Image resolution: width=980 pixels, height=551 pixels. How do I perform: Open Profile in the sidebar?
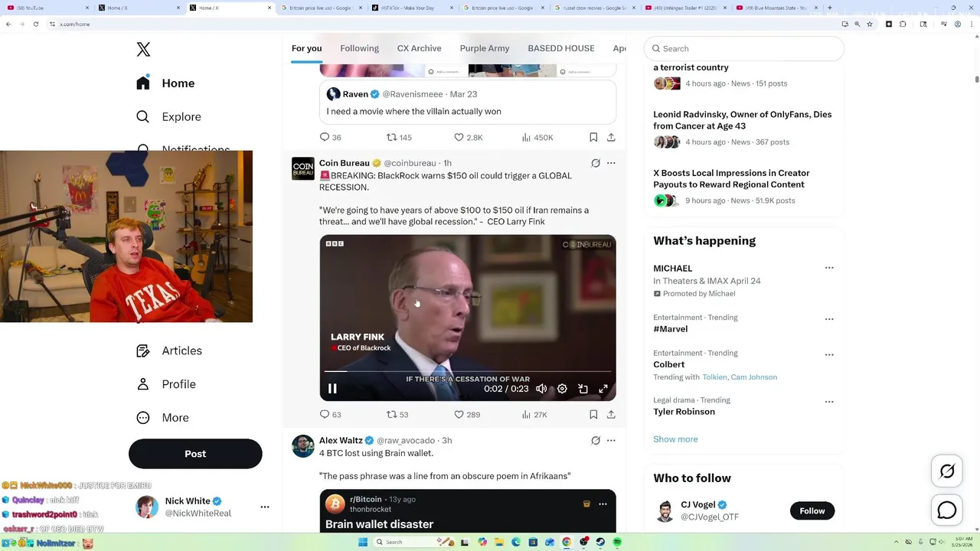166,384
